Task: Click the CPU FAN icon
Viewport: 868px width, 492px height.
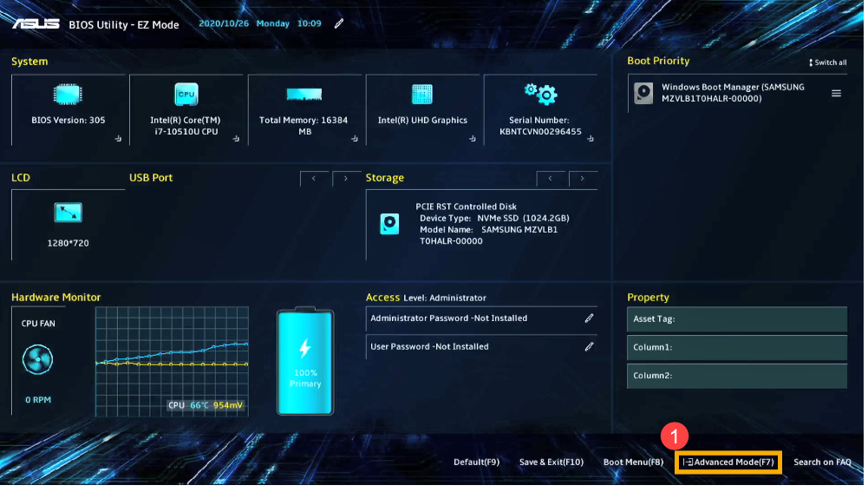Action: (x=37, y=361)
